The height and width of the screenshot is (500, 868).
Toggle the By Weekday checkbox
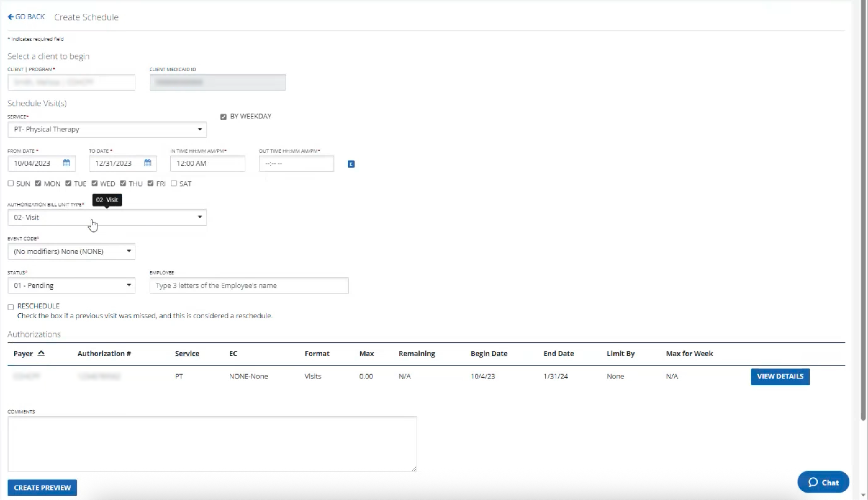[223, 117]
